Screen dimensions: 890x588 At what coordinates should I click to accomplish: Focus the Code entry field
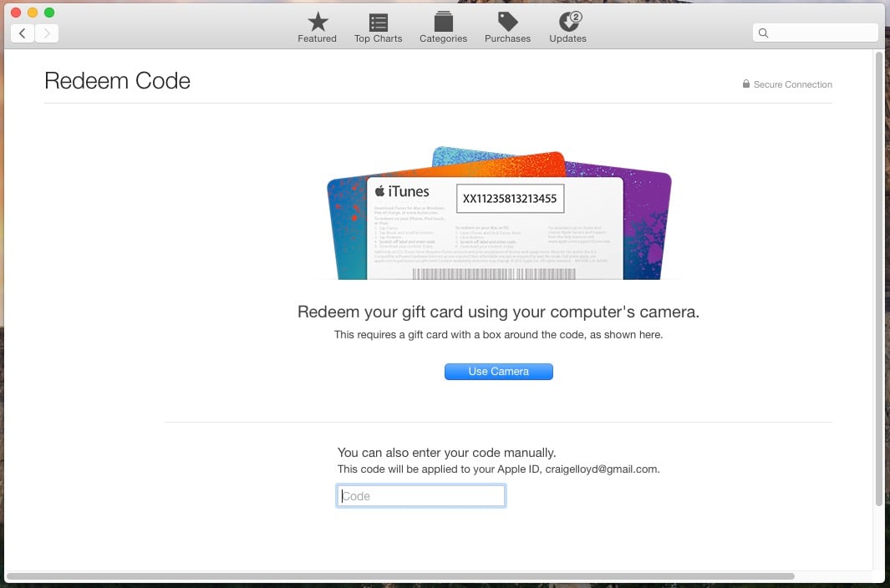coord(420,495)
